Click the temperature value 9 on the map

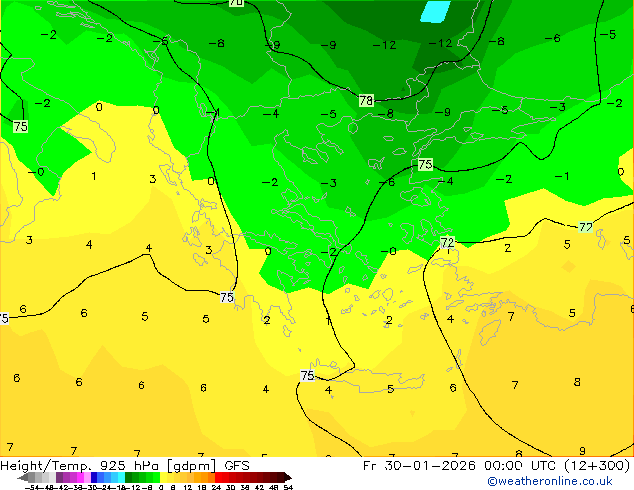pos(582,451)
